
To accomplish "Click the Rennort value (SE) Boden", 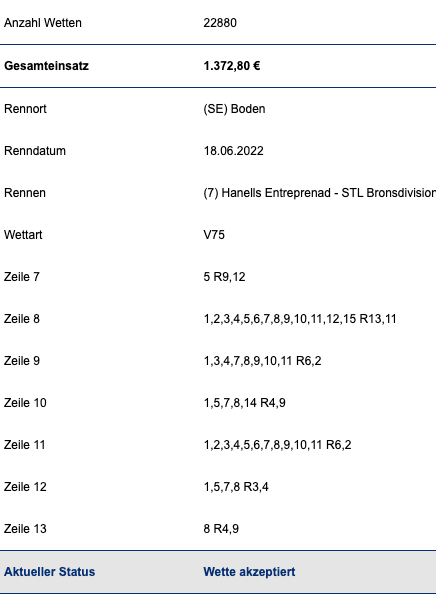I will coord(234,109).
